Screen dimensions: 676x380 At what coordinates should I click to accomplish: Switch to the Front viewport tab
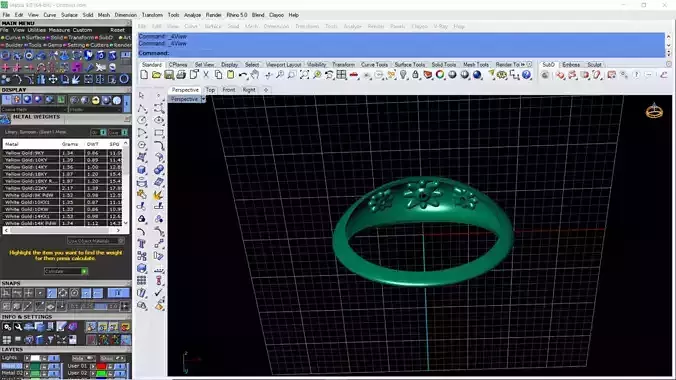tap(229, 90)
